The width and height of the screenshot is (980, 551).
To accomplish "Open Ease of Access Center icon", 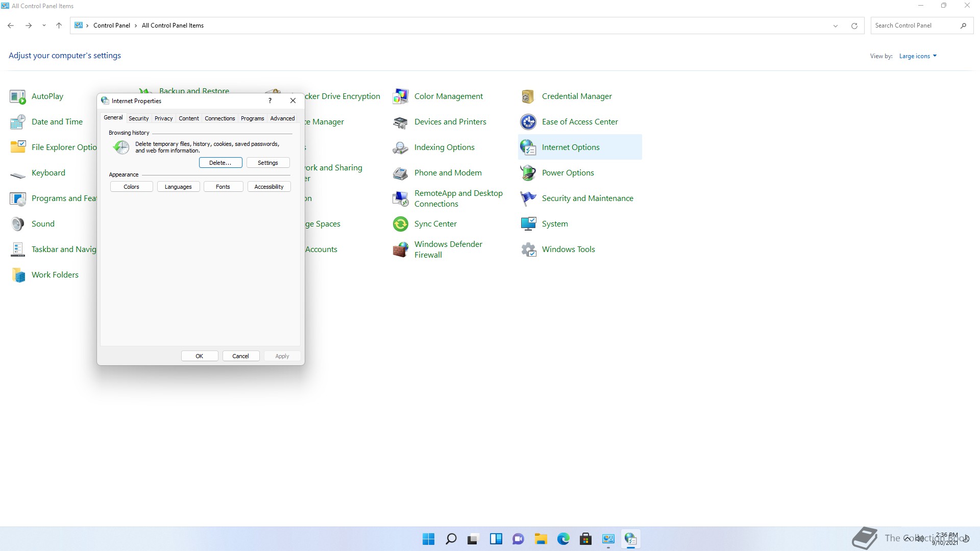I will pyautogui.click(x=528, y=122).
